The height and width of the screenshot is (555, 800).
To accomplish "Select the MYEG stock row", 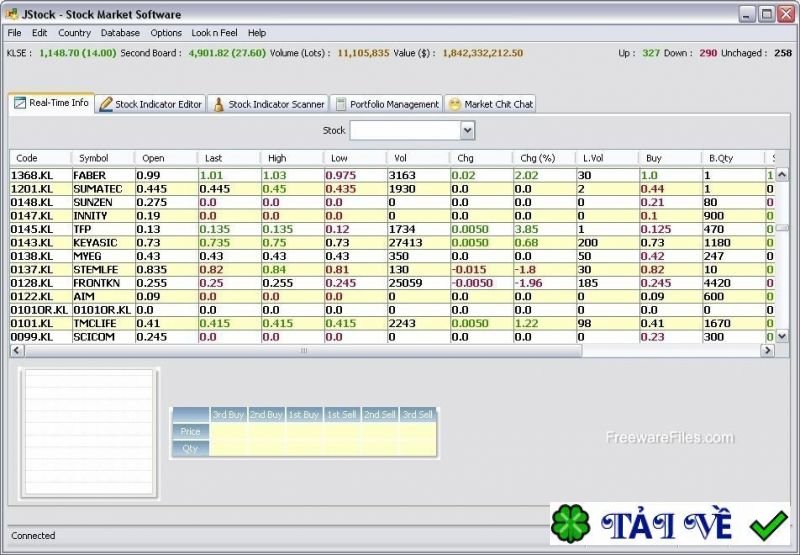I will (x=392, y=256).
